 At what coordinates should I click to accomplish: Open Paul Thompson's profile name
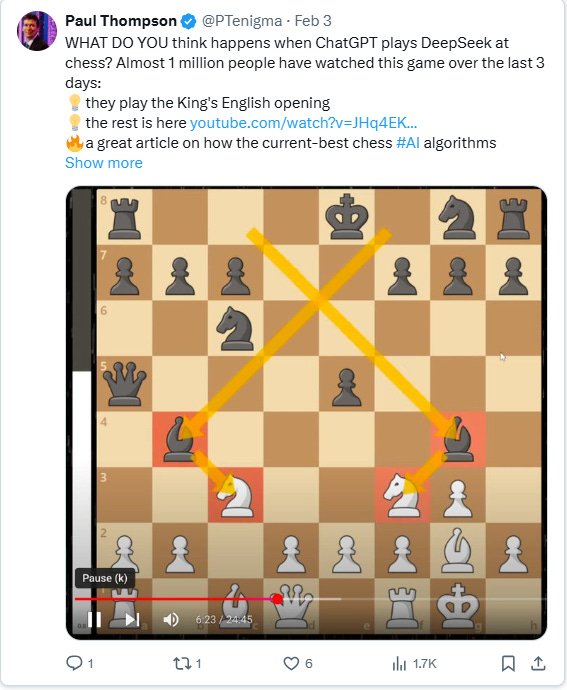121,21
